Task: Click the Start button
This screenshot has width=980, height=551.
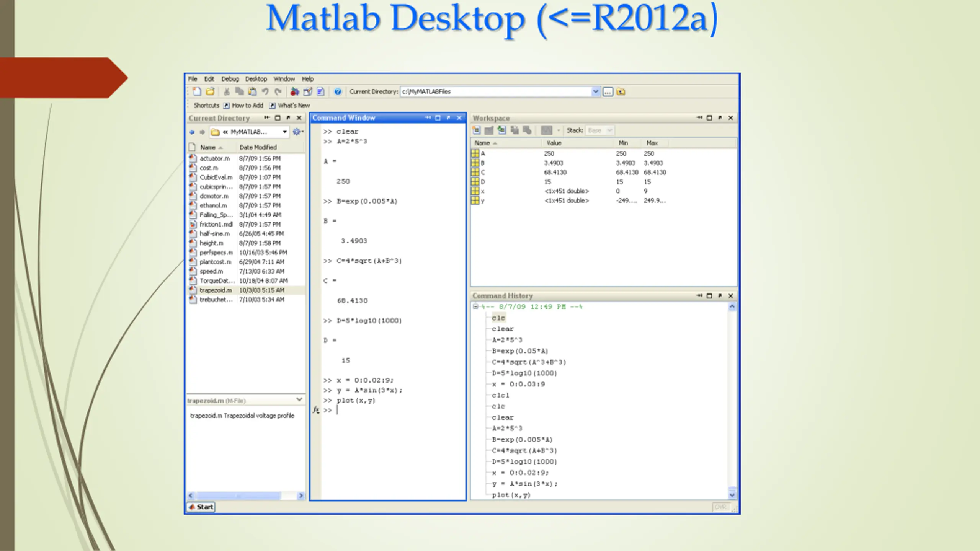Action: [201, 507]
